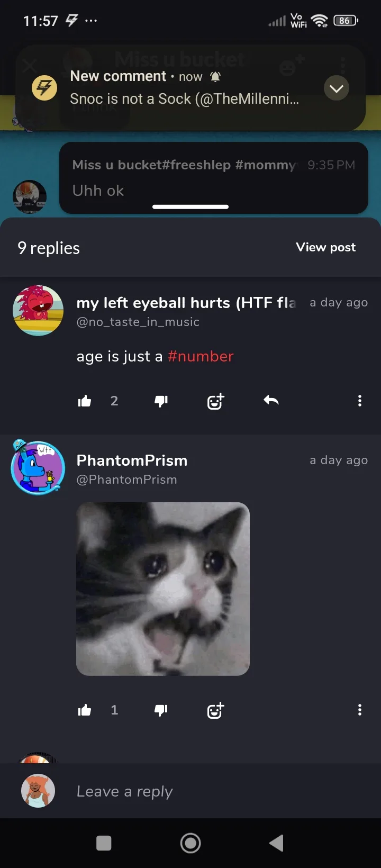
Task: Reply to no_taste_in_music's comment
Action: 271,401
